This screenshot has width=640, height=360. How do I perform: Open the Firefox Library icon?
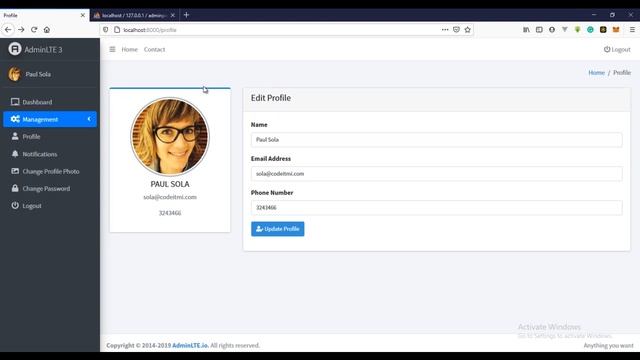pyautogui.click(x=527, y=30)
